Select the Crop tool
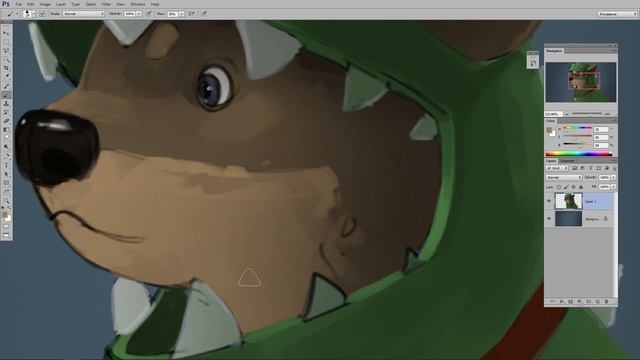This screenshot has width=640, height=360. click(6, 68)
